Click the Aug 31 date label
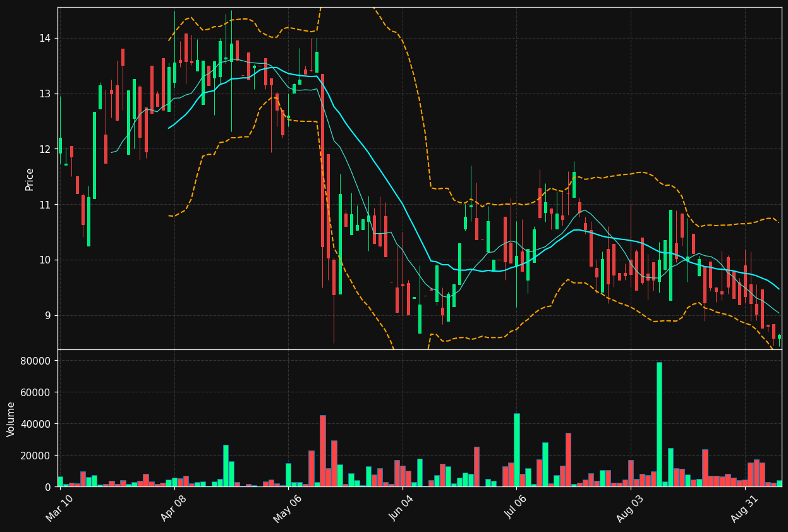 pyautogui.click(x=745, y=509)
